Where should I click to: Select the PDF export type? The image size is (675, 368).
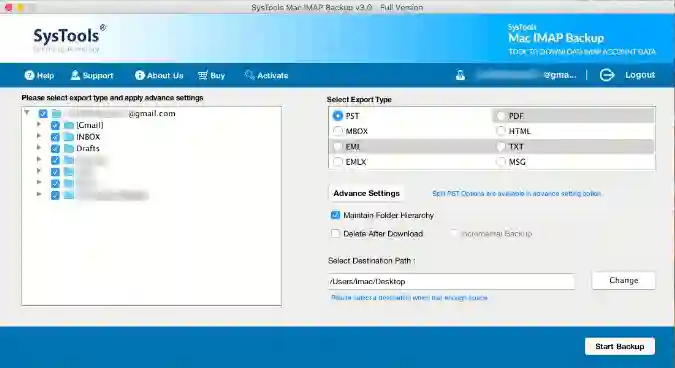501,116
